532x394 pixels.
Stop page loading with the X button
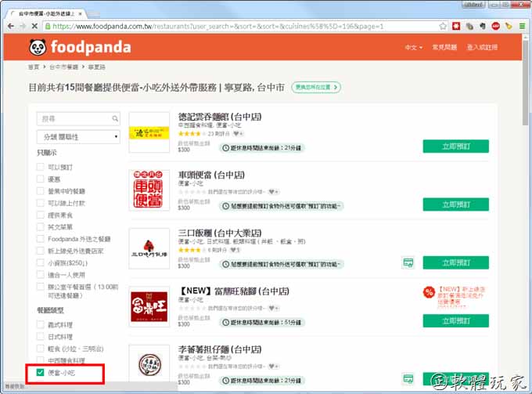(34, 26)
